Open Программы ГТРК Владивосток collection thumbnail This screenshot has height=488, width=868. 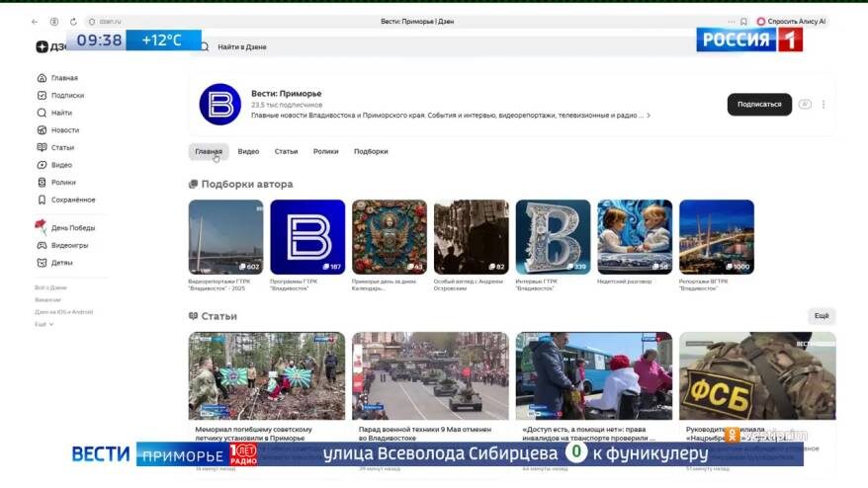coord(307,237)
